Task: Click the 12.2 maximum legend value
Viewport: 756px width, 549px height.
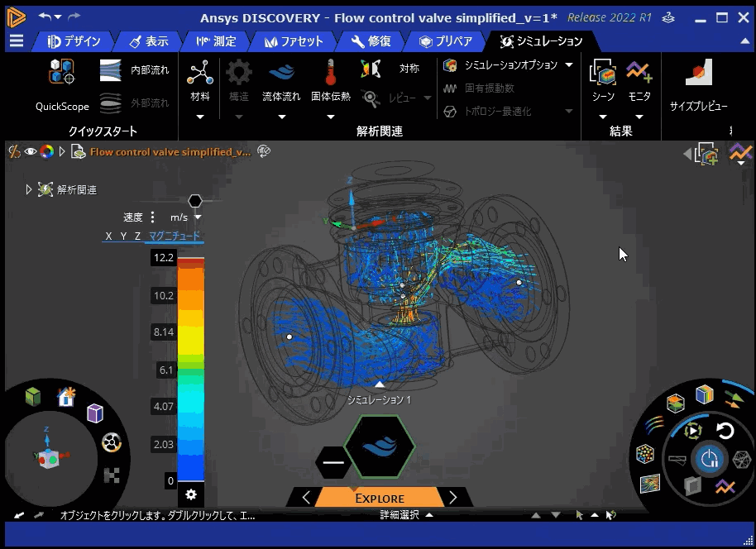Action: click(x=164, y=258)
